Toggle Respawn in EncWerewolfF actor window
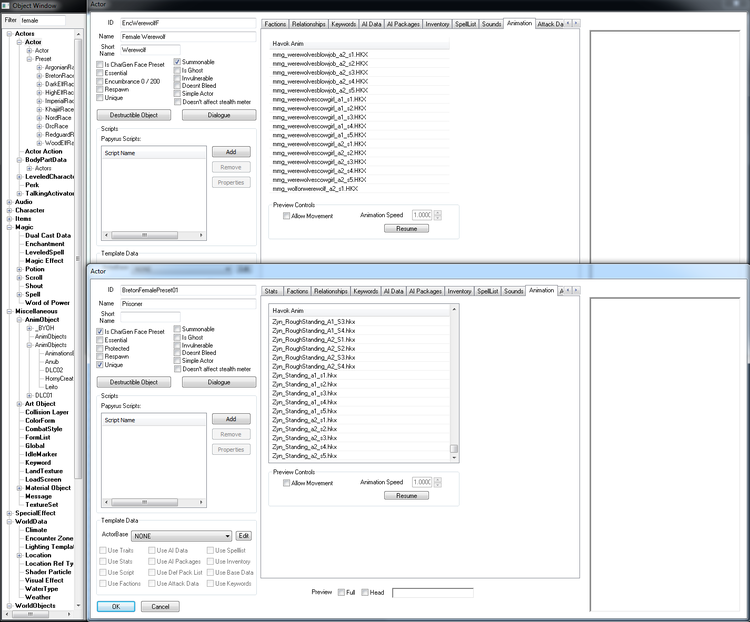Screen dimensions: 750x622 click(x=99, y=89)
